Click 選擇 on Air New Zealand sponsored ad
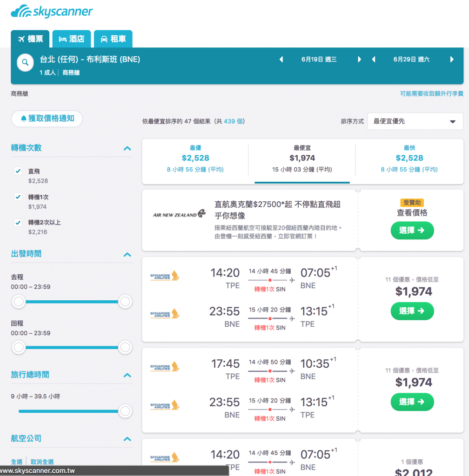The height and width of the screenshot is (476, 469). 412,231
